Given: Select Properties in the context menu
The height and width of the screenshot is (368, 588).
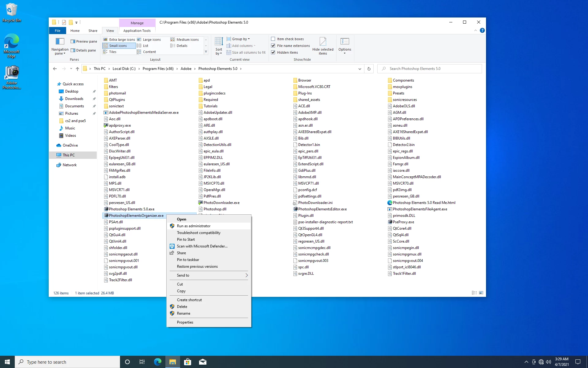Looking at the screenshot, I should click(185, 322).
